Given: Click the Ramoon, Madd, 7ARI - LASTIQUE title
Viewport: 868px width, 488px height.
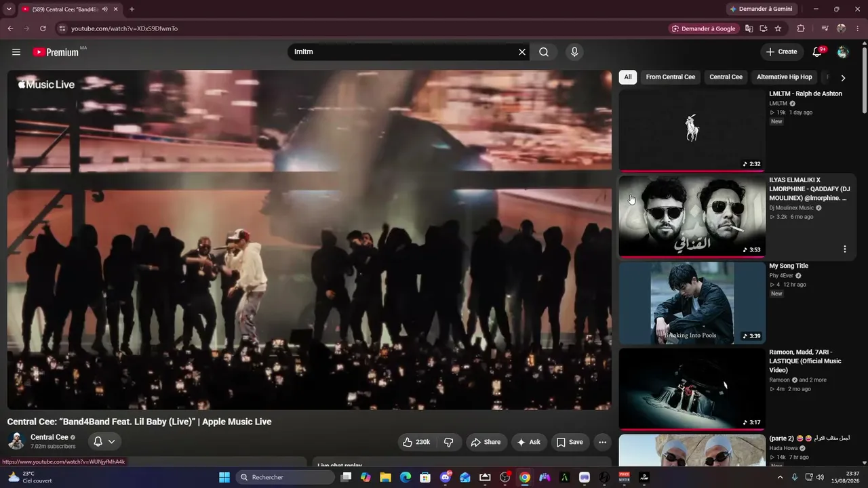Looking at the screenshot, I should 805,361.
